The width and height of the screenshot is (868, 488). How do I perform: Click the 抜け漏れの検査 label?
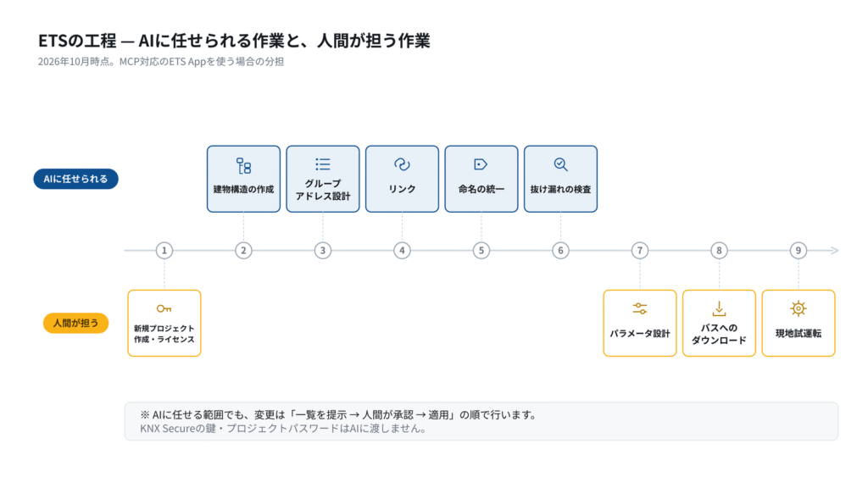(561, 189)
